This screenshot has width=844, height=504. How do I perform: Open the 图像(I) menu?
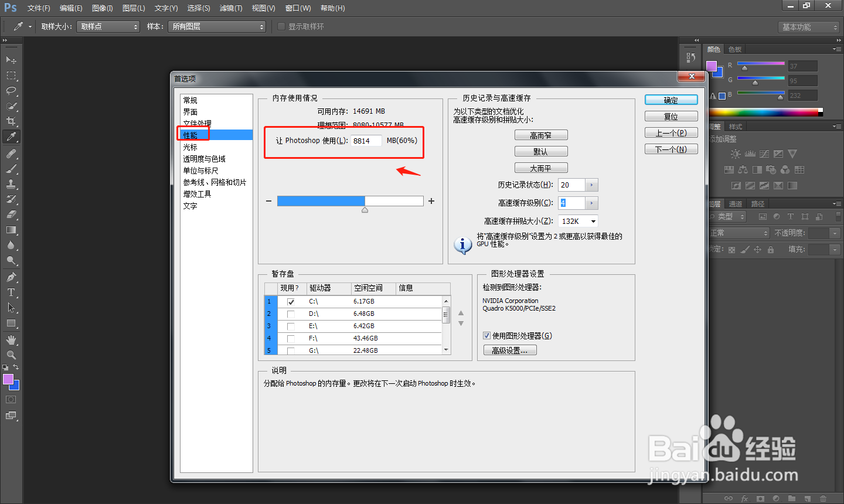point(103,8)
